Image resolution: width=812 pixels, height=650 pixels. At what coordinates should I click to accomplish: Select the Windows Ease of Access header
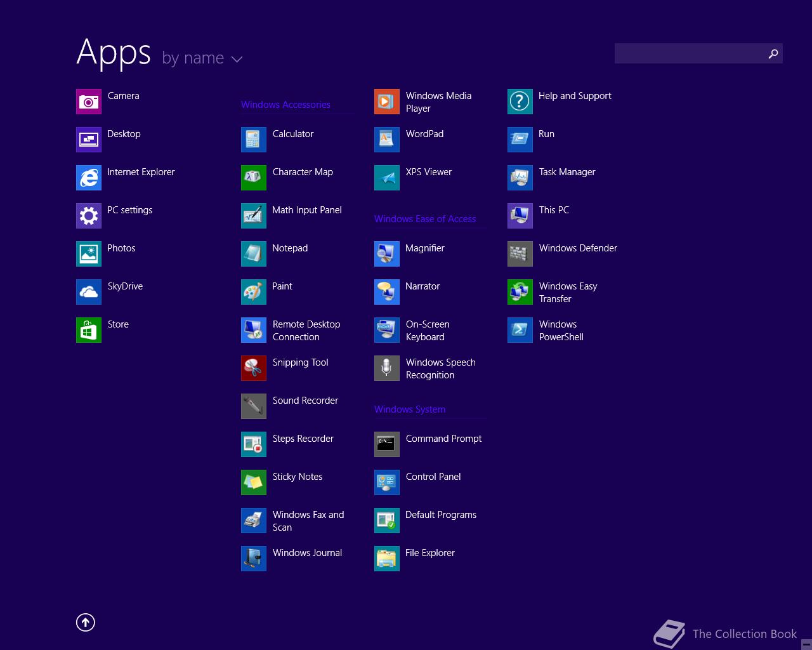(425, 219)
